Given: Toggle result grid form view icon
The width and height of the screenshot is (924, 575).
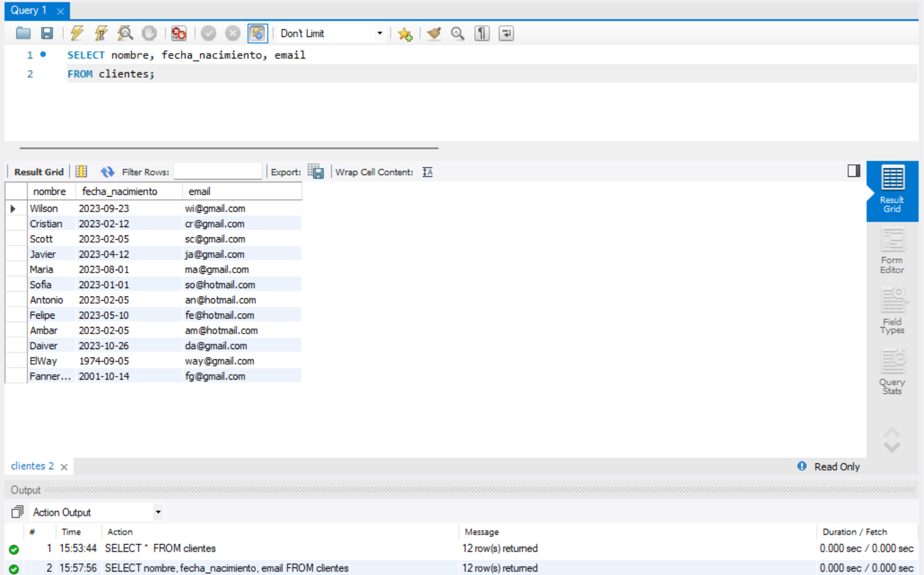Looking at the screenshot, I should [x=81, y=172].
